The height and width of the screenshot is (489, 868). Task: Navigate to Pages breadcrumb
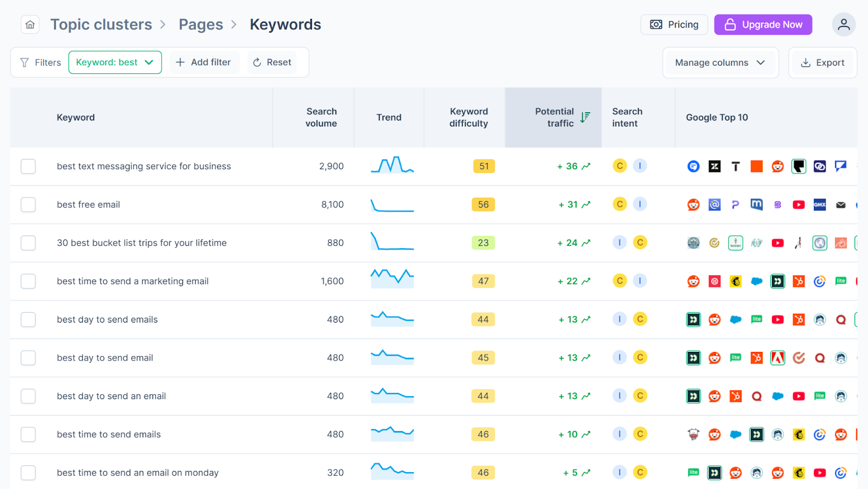[x=201, y=24]
